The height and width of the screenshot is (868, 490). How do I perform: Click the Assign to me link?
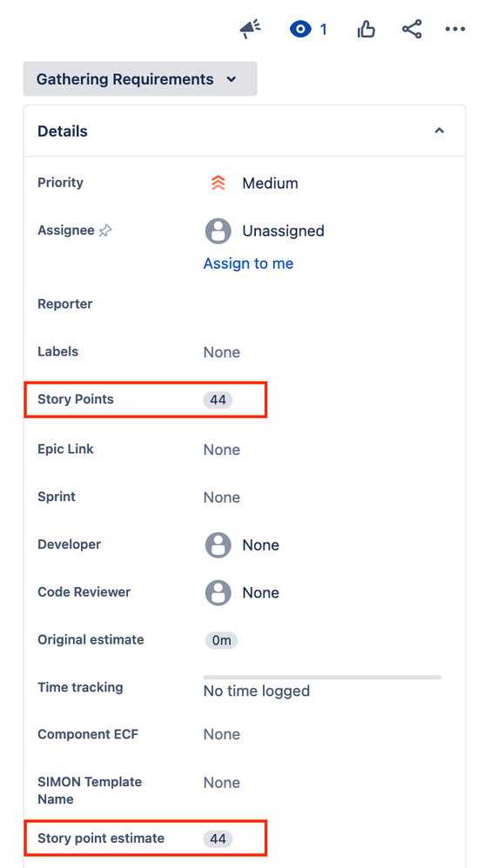[248, 263]
